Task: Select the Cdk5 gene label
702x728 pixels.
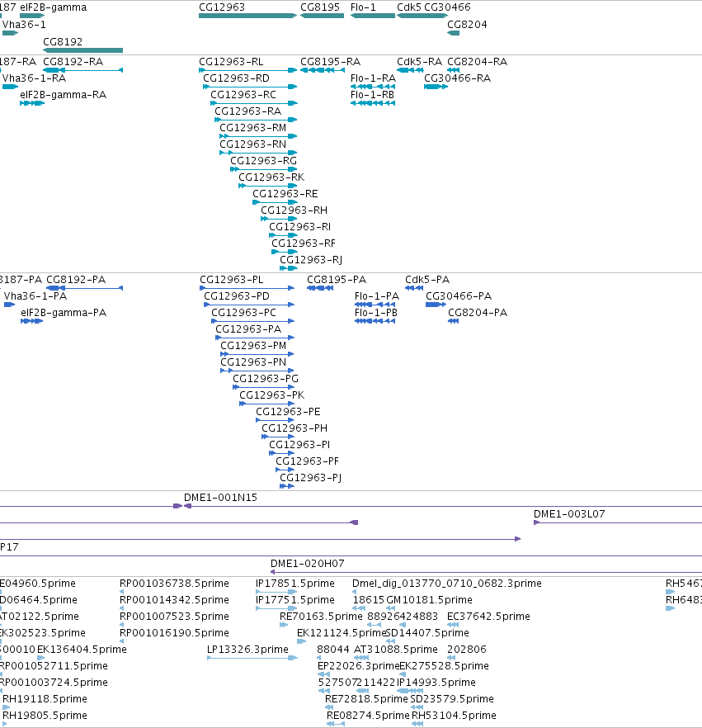Action: pyautogui.click(x=409, y=7)
